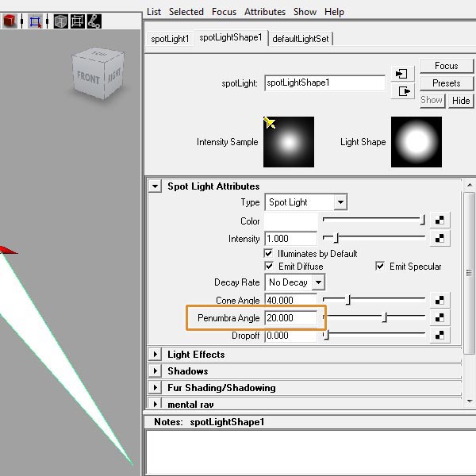Open the Selected menu
Viewport: 476px width, 476px height.
click(186, 12)
